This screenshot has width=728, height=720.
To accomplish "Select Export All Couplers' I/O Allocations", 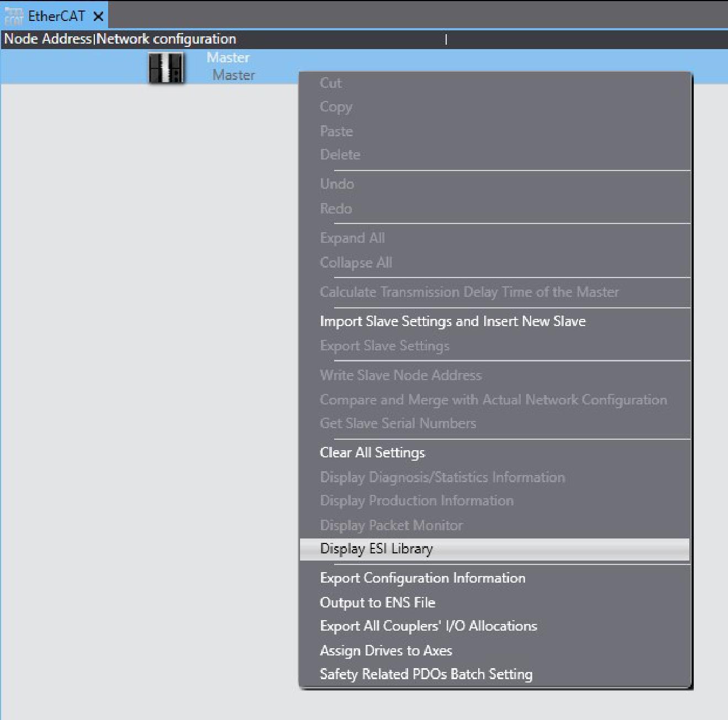I will click(x=429, y=626).
